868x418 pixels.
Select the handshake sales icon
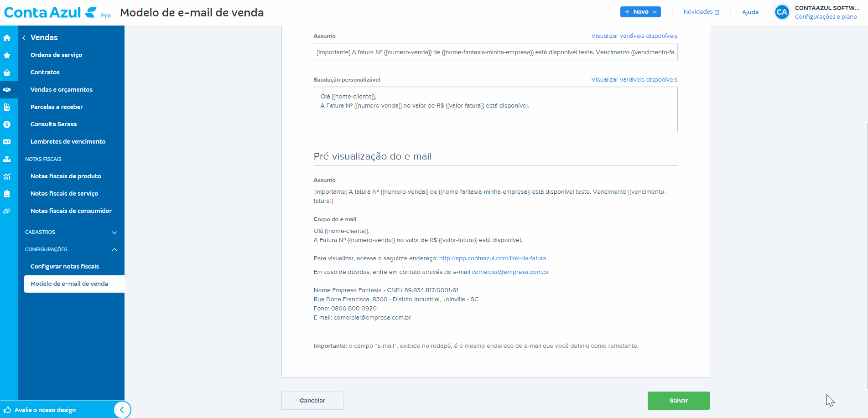coord(7,90)
